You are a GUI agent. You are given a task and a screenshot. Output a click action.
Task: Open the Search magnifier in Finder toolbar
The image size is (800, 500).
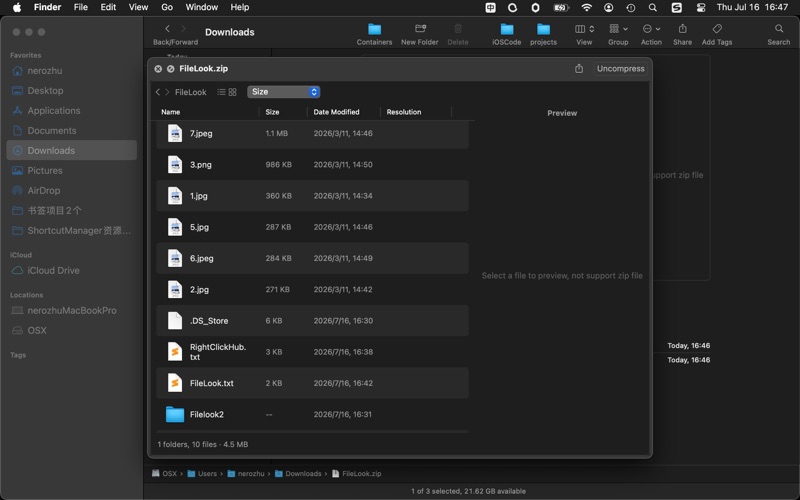[x=779, y=29]
